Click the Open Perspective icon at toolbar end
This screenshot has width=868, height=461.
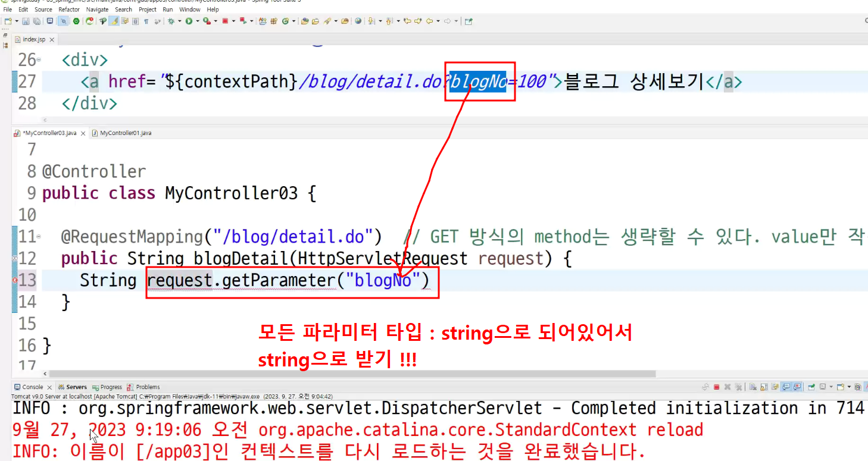point(469,21)
